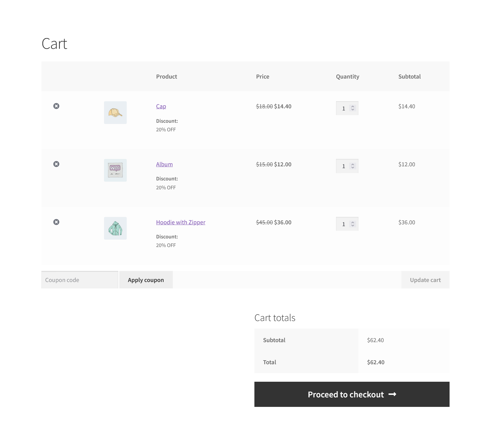The height and width of the screenshot is (448, 491).
Task: Increase the Album quantity with the up arrow
Action: pyautogui.click(x=353, y=164)
